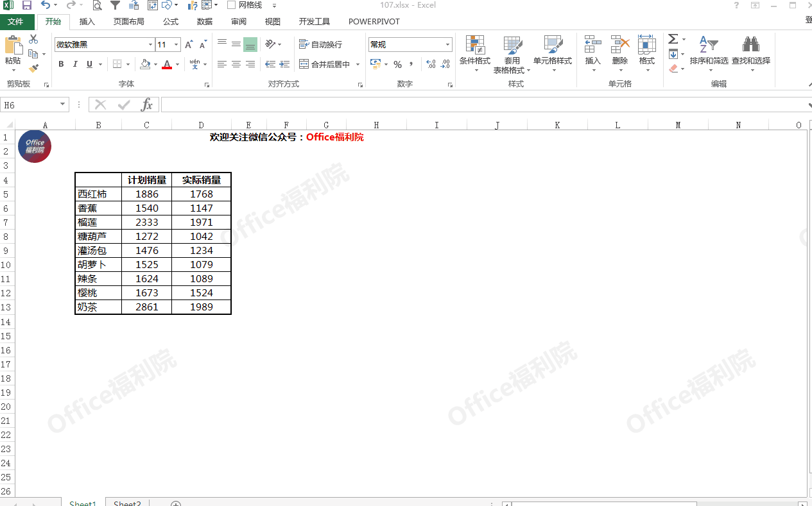Change the text orientation
Image resolution: width=812 pixels, height=506 pixels.
click(x=270, y=44)
